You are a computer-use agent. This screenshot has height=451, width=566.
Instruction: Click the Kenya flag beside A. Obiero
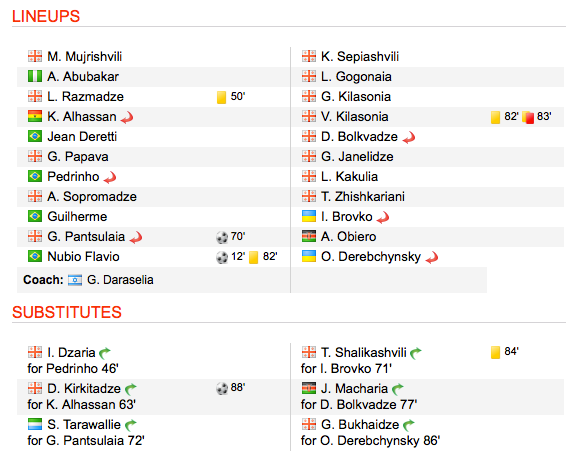click(309, 237)
